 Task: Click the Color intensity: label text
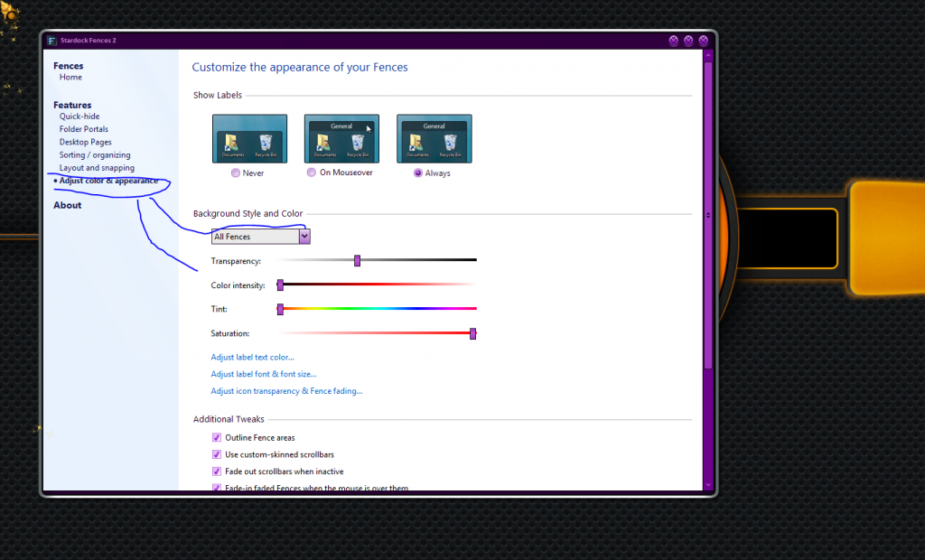pyautogui.click(x=238, y=285)
